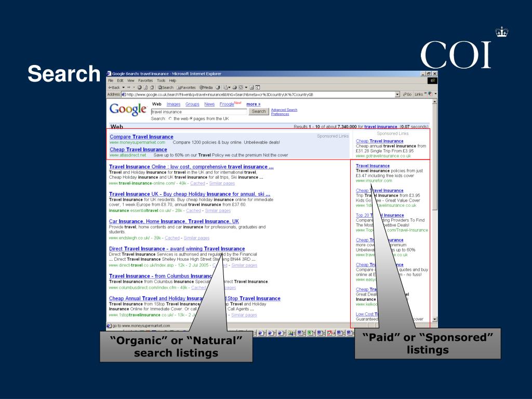Open 'Car Insurance, Home Insurance, Travel Insurance, UK' result
The width and height of the screenshot is (532, 399).
click(x=174, y=221)
